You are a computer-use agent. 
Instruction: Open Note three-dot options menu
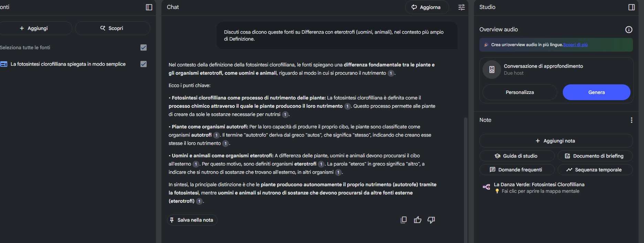coord(631,120)
